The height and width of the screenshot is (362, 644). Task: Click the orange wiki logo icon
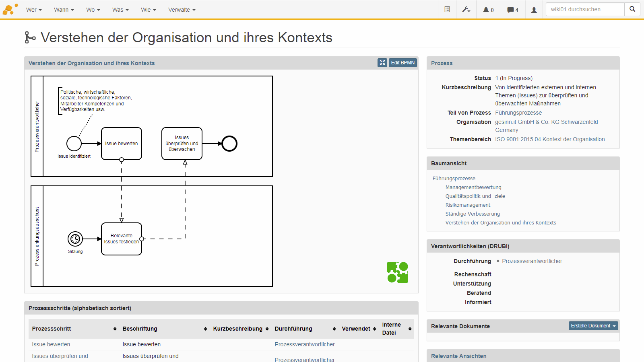point(10,9)
